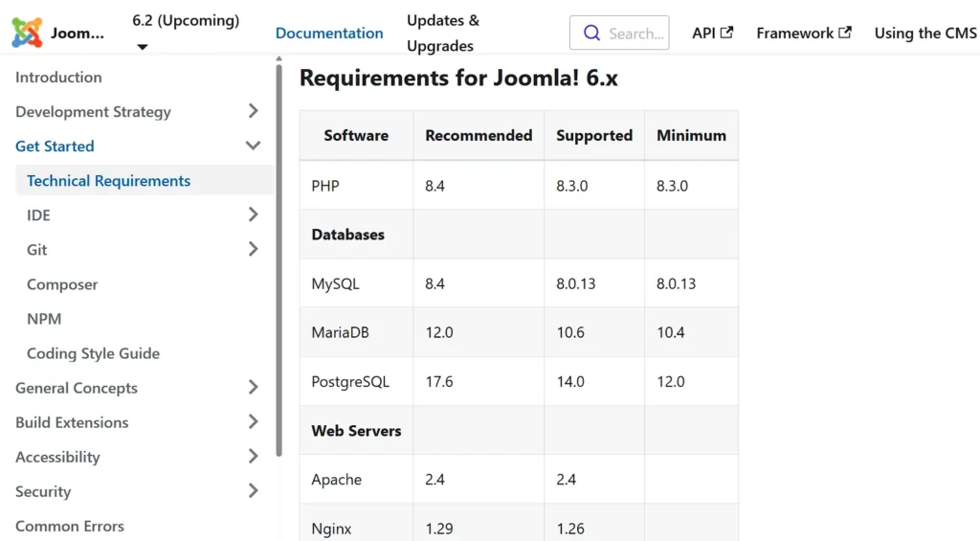Screen dimensions: 980x541
Task: Click the magnifier search icon
Action: [591, 33]
